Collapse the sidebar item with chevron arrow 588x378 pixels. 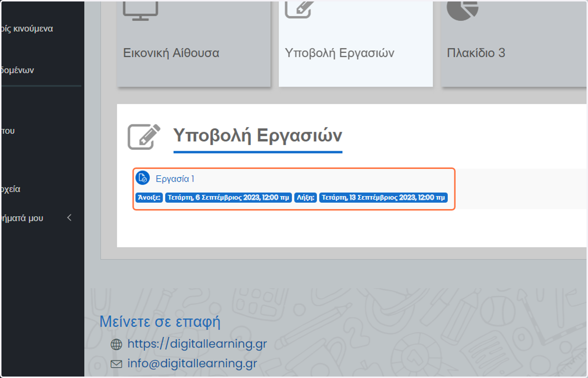[69, 218]
